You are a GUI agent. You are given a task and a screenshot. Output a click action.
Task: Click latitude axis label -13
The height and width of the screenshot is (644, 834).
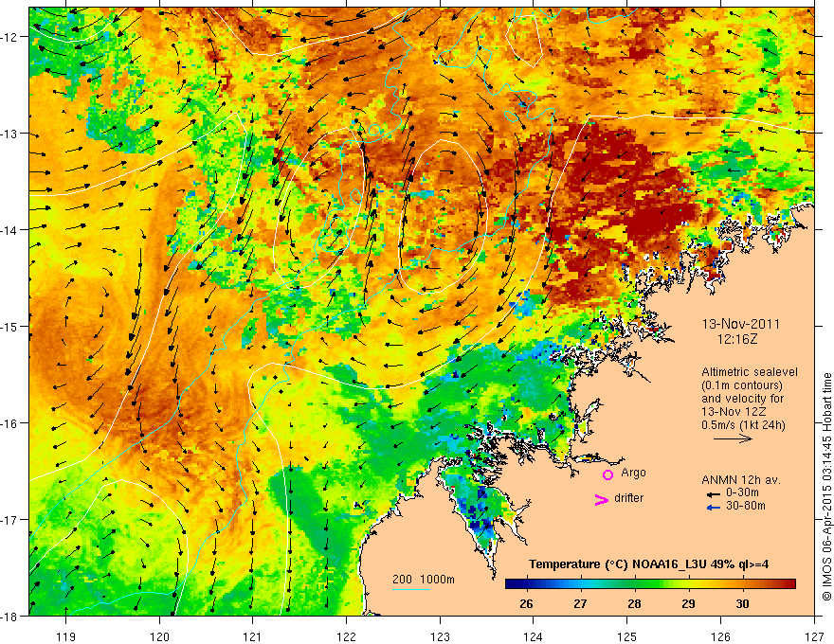(10, 134)
